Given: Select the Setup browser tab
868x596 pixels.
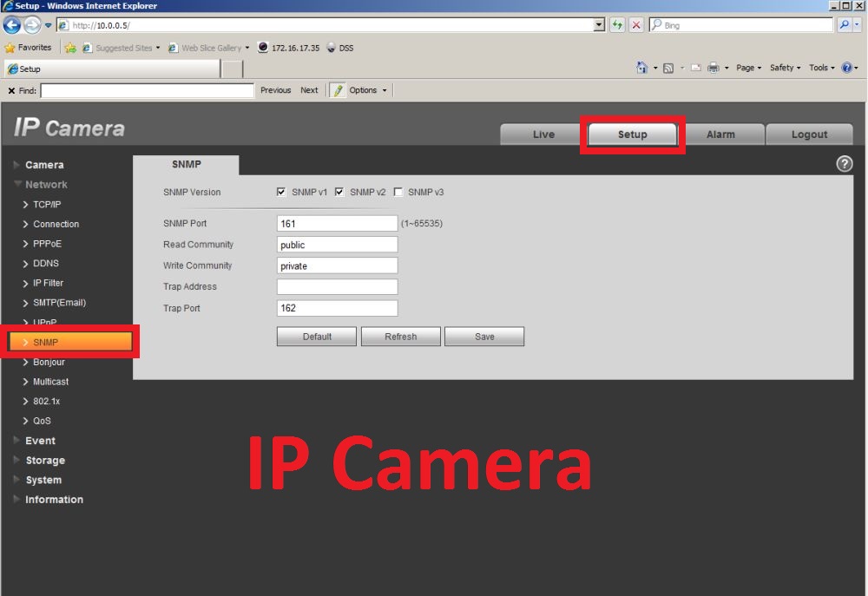Looking at the screenshot, I should point(112,69).
